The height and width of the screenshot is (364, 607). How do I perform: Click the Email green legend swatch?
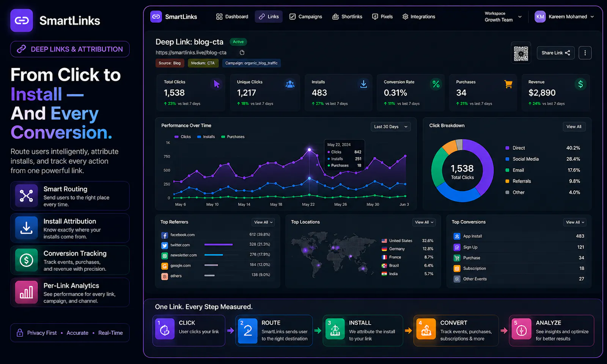coord(507,170)
